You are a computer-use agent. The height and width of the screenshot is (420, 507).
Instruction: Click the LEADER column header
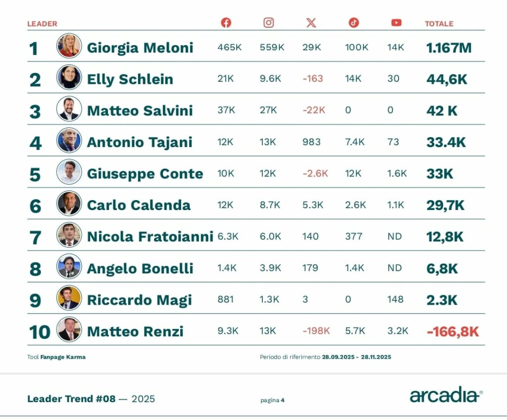click(42, 24)
